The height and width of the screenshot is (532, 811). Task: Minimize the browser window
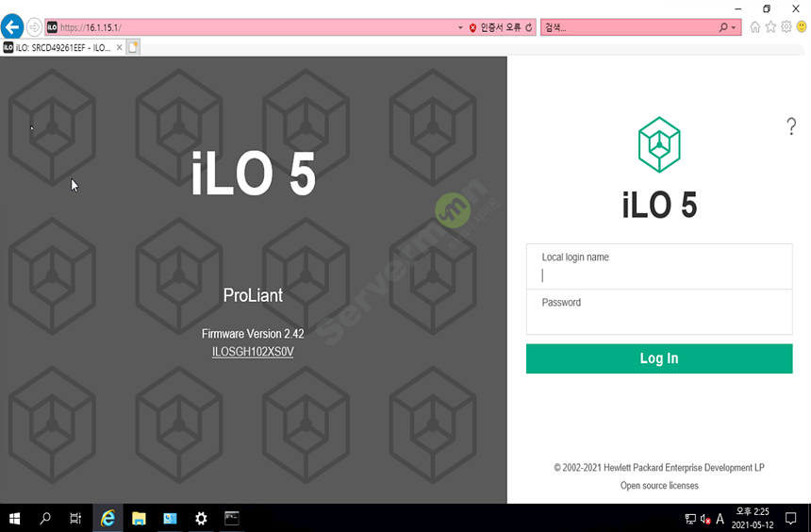[x=738, y=8]
